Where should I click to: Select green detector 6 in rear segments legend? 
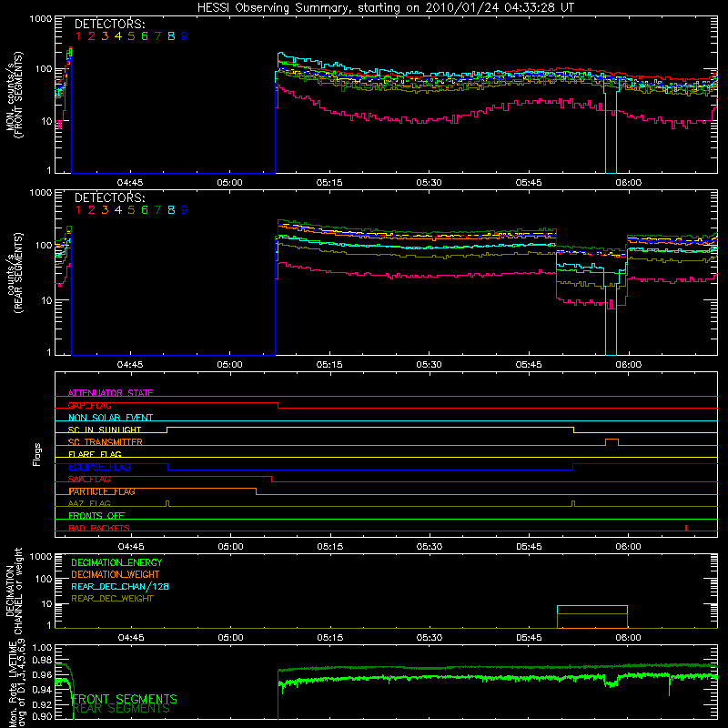click(145, 210)
